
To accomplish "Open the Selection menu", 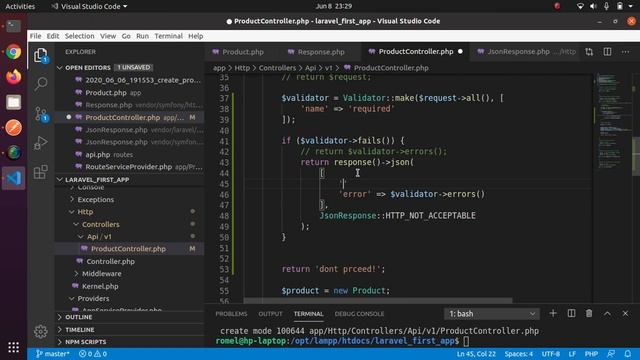I will (80, 36).
